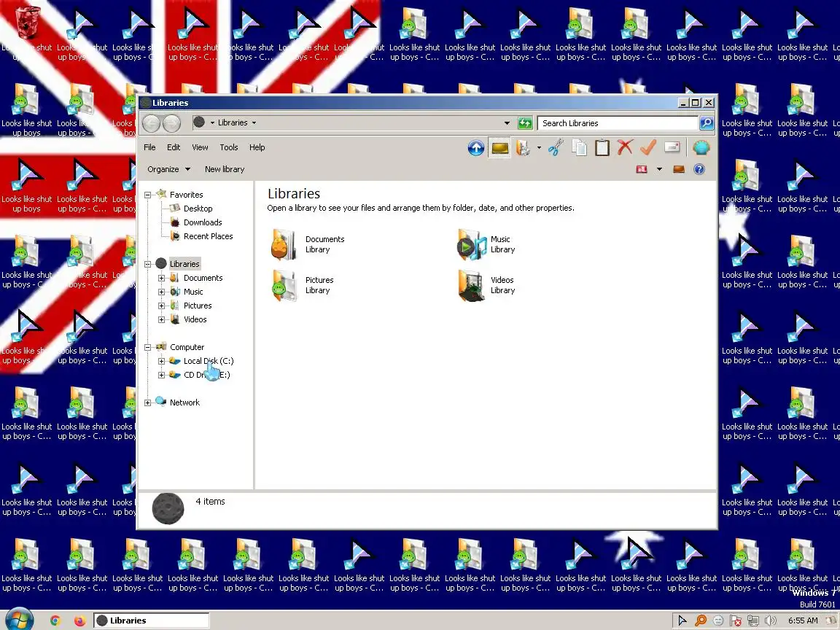Expand the Videos tree node
840x630 pixels.
(x=161, y=320)
